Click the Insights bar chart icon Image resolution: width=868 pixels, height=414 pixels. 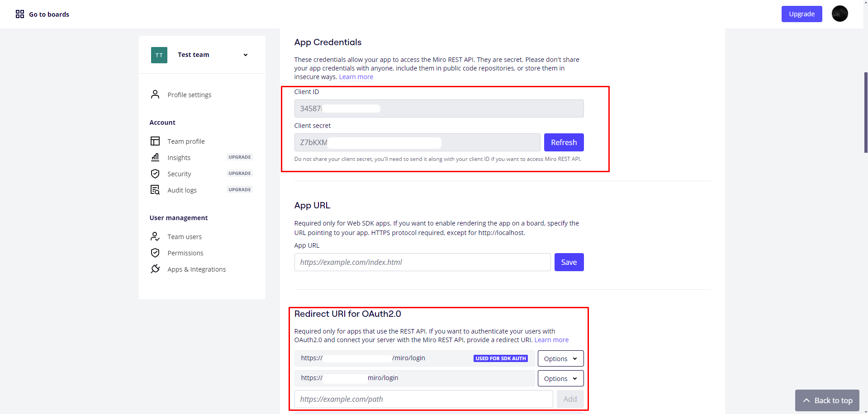155,157
